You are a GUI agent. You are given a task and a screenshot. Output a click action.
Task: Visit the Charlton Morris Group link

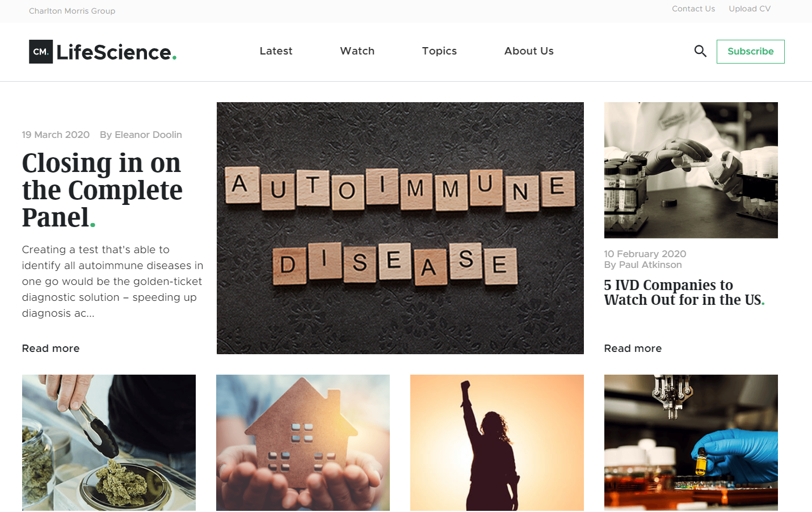[x=72, y=11]
